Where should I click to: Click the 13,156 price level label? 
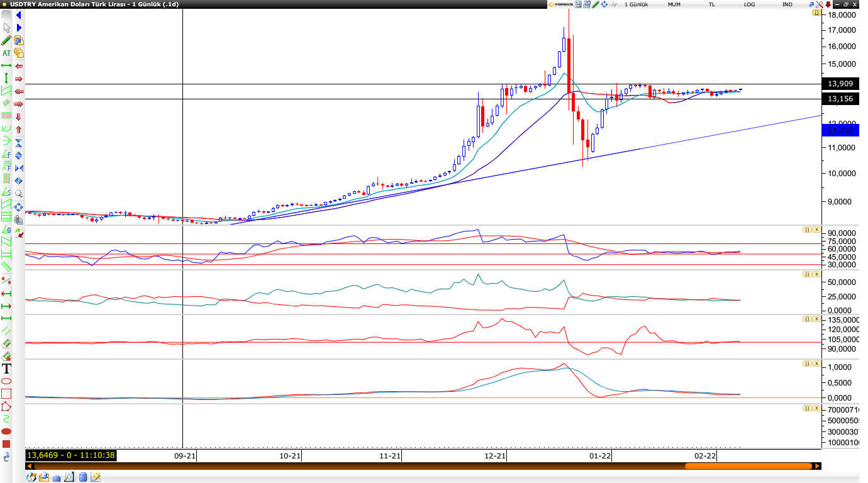(840, 99)
